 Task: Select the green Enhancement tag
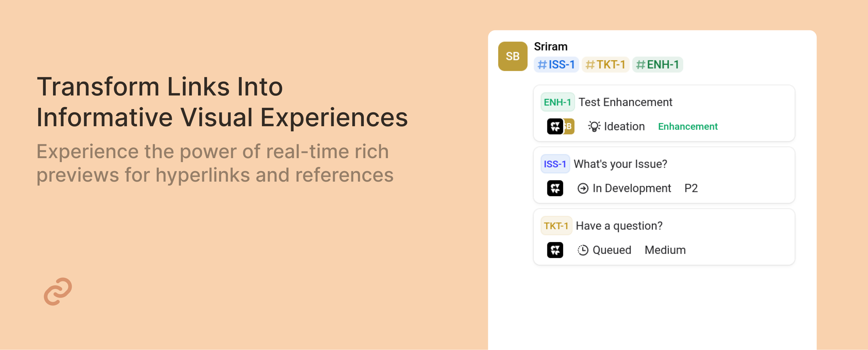[688, 126]
